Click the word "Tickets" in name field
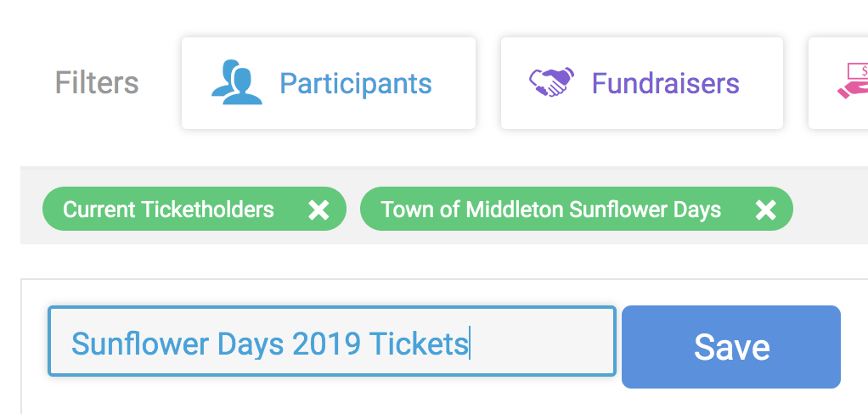Screen dimensions: 868x414 (419, 344)
